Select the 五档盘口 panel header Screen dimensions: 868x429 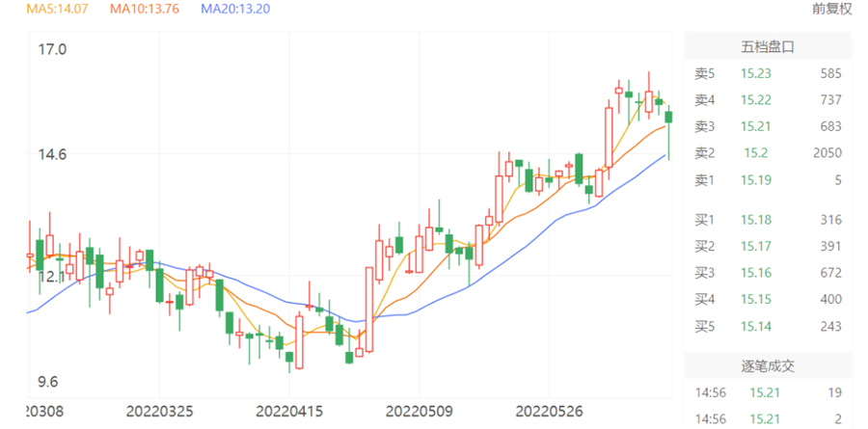point(768,46)
